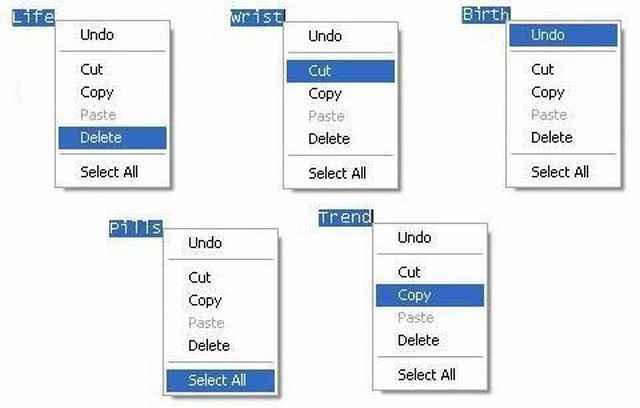Image resolution: width=640 pixels, height=408 pixels.
Task: Click the selected word Pills
Action: 135,227
